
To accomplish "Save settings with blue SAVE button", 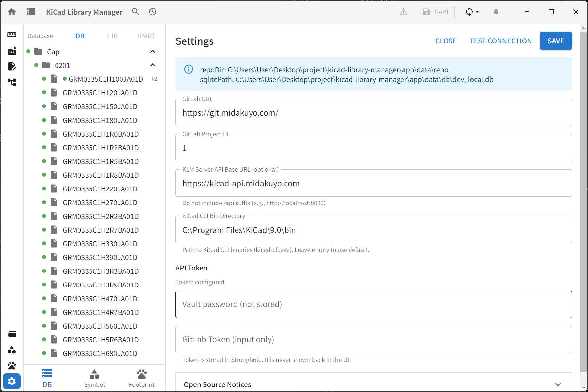I will (556, 41).
